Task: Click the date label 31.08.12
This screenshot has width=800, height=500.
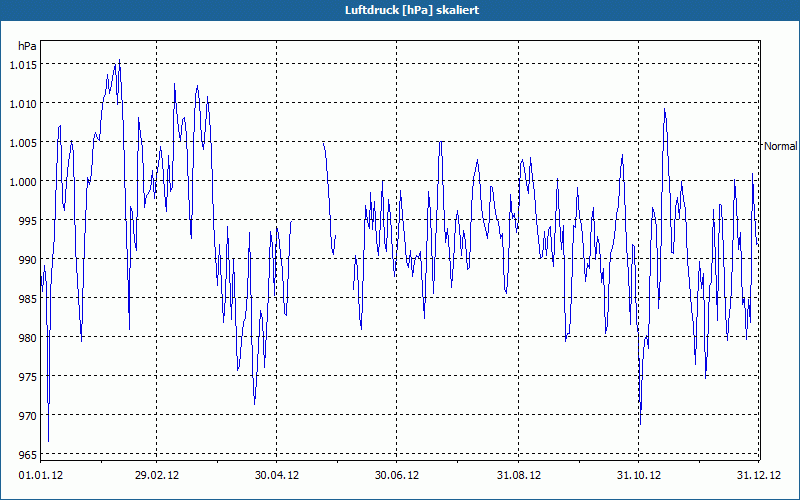Action: [519, 476]
